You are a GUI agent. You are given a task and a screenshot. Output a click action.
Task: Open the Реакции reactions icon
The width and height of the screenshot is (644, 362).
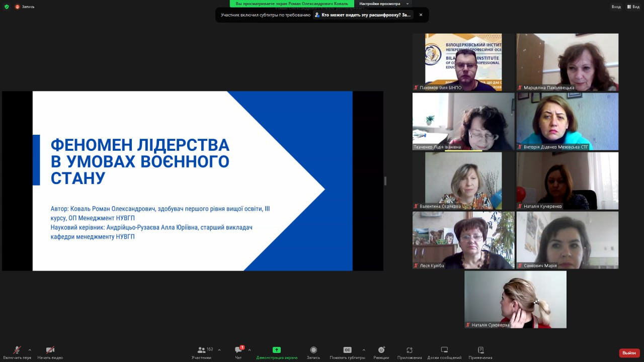(381, 350)
